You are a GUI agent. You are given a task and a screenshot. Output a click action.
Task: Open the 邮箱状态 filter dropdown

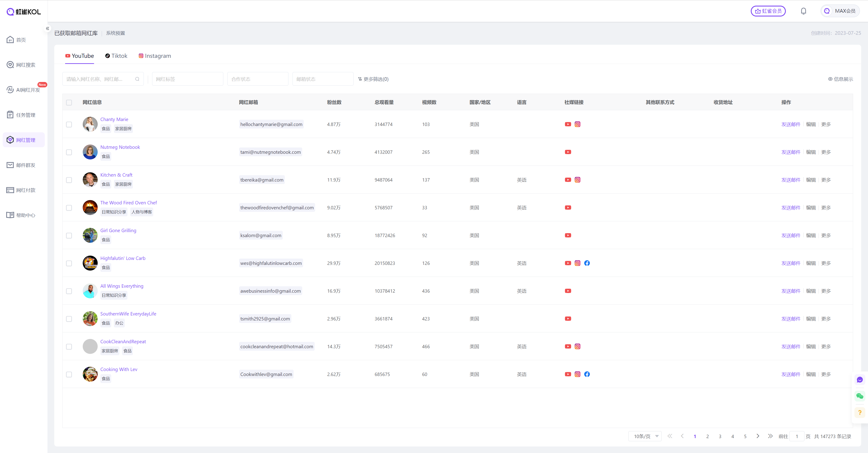(x=323, y=79)
